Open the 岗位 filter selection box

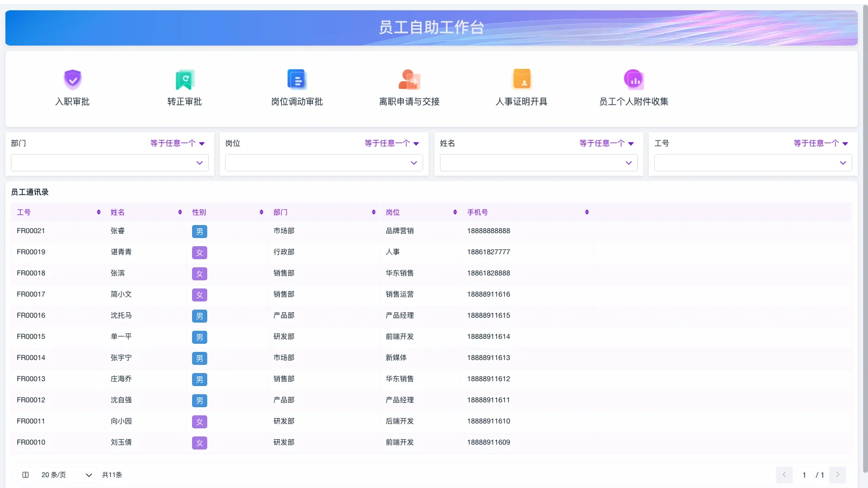pos(324,162)
